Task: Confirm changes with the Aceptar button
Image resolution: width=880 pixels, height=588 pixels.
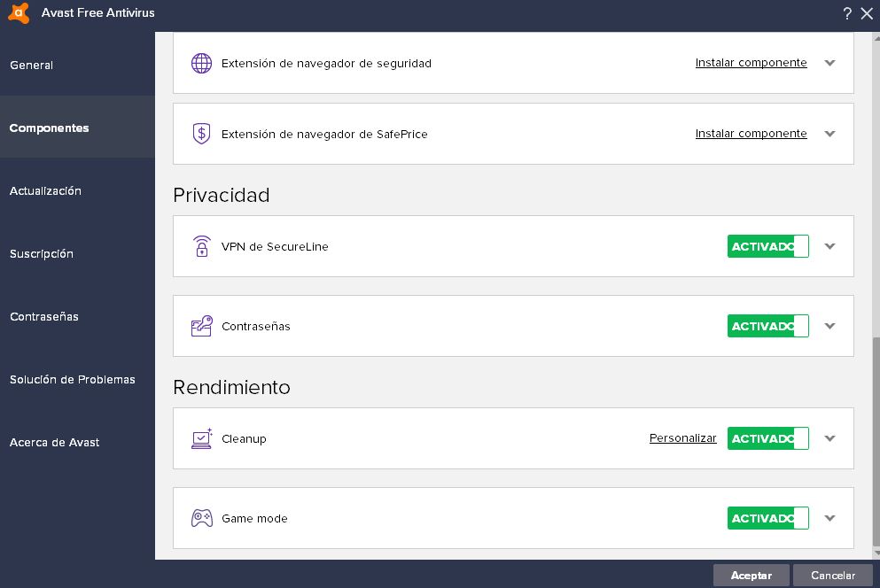Action: click(751, 575)
